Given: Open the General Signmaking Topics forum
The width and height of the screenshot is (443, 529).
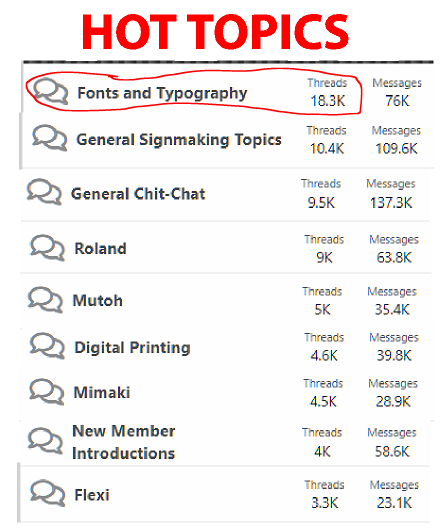Looking at the screenshot, I should click(x=179, y=140).
